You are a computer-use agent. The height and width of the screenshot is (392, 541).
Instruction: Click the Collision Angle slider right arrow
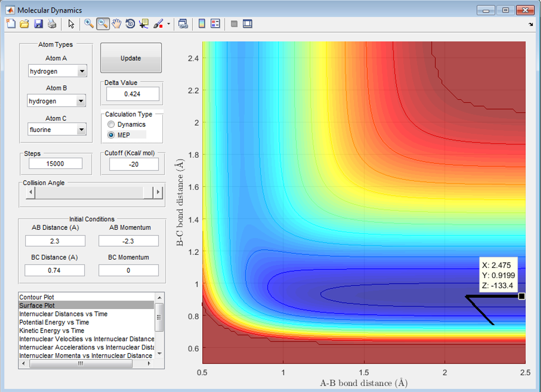158,192
